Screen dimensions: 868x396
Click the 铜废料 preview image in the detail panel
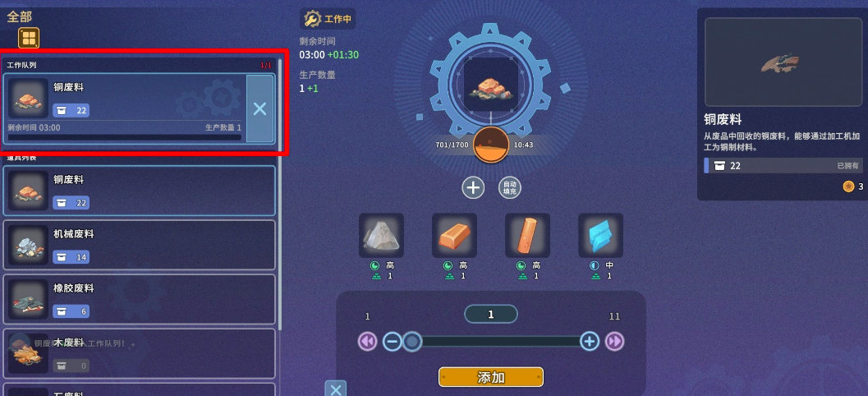coord(783,62)
